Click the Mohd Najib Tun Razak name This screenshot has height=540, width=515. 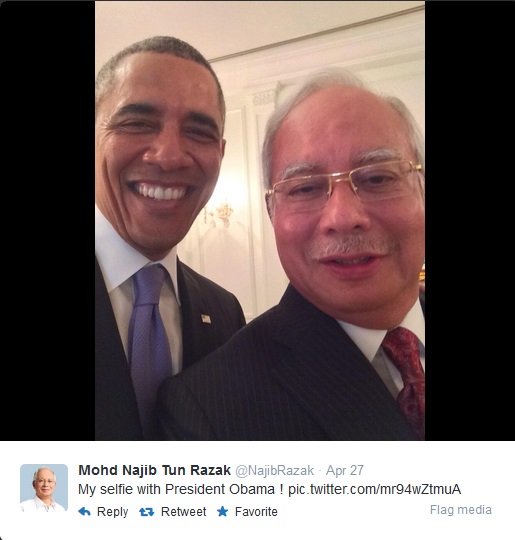154,470
